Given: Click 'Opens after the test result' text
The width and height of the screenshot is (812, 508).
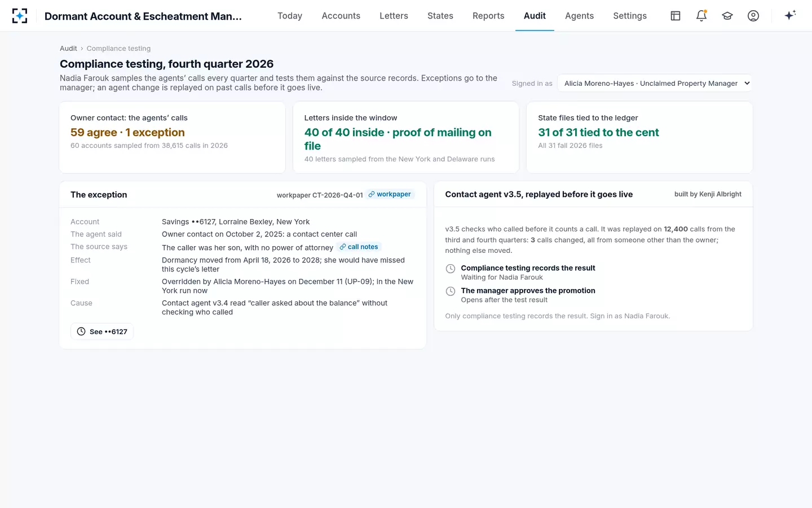Looking at the screenshot, I should click(x=504, y=300).
